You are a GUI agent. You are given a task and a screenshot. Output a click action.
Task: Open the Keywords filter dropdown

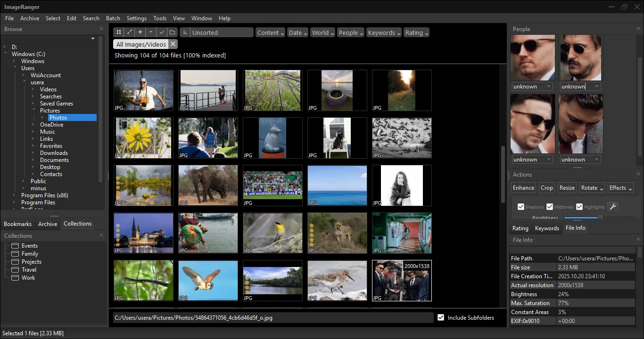tap(384, 32)
